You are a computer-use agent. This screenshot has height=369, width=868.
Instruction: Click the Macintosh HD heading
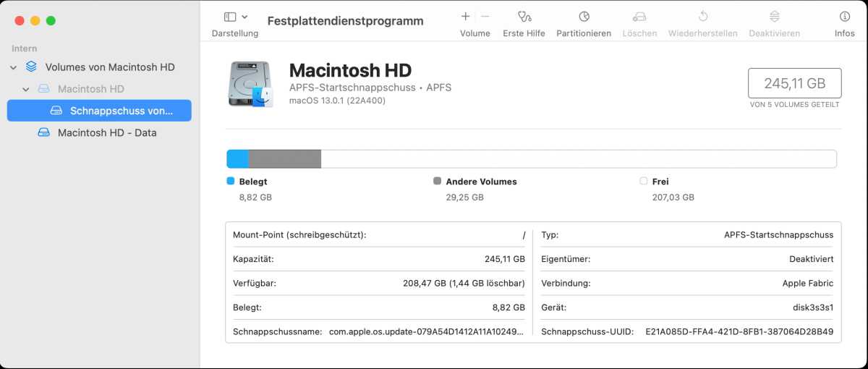point(350,70)
